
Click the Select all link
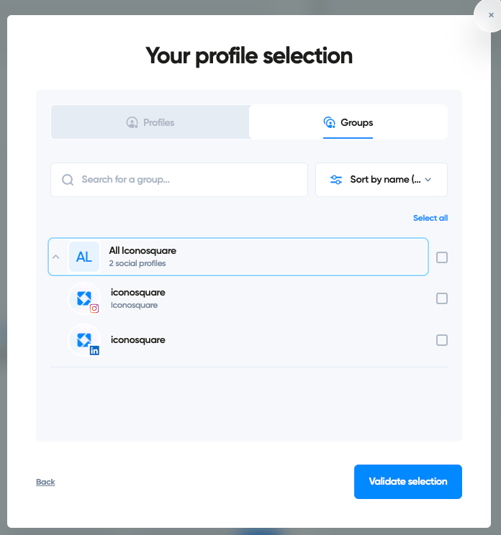tap(430, 218)
